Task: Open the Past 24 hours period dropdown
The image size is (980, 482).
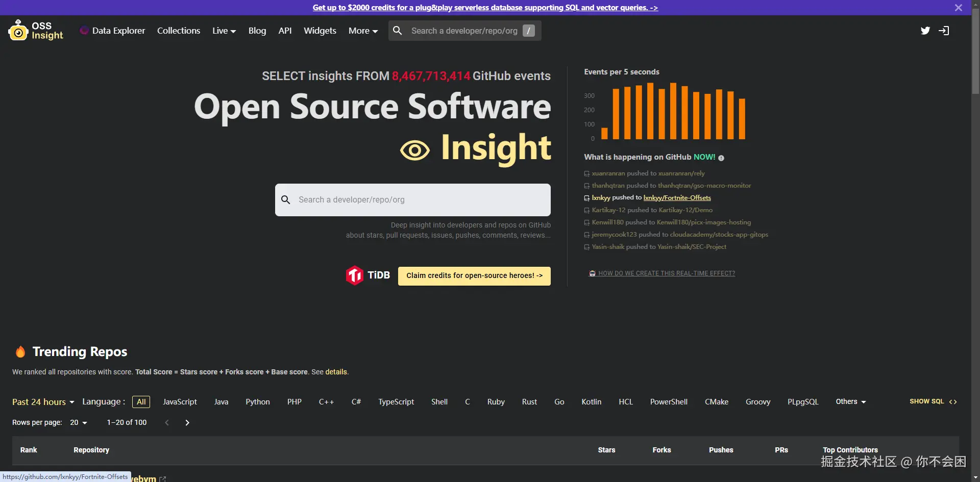Action: tap(43, 402)
